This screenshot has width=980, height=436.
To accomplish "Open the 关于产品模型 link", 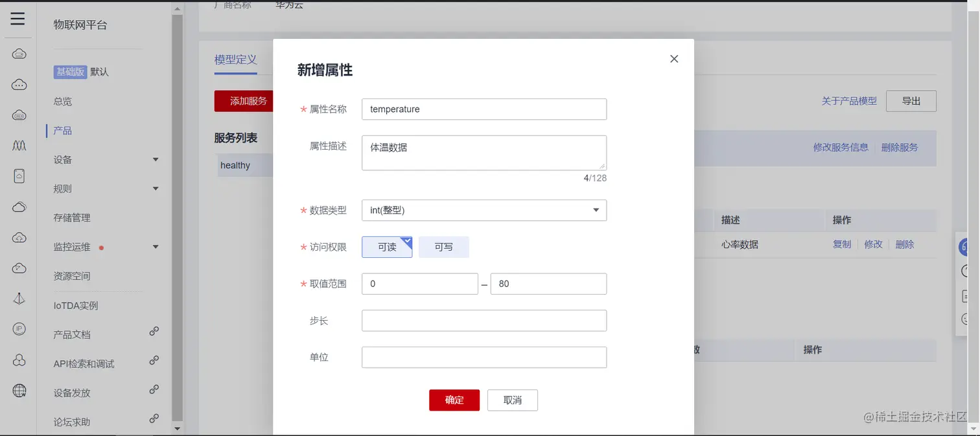I will (x=849, y=101).
